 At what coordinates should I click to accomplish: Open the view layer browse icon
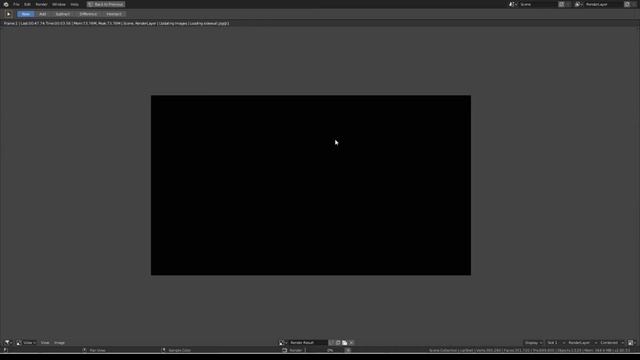point(578,4)
